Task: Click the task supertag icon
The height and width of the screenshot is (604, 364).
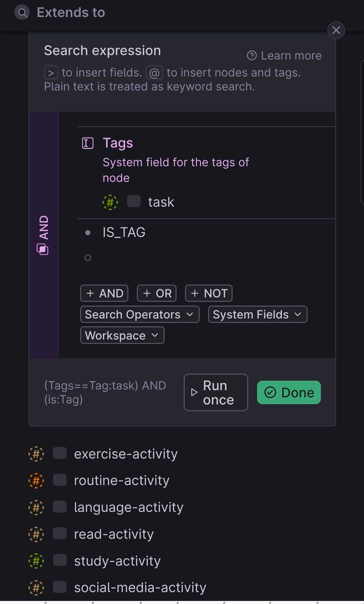Action: (x=110, y=202)
